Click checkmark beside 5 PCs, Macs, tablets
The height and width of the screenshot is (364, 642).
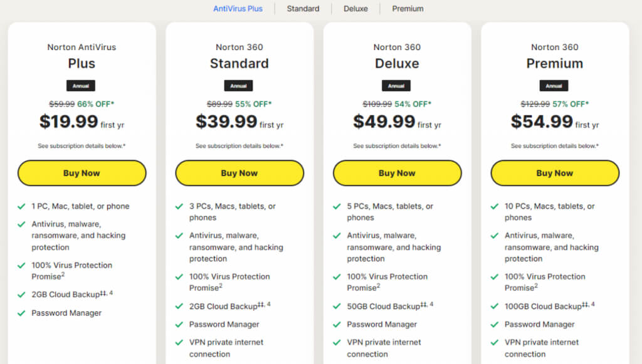(337, 206)
